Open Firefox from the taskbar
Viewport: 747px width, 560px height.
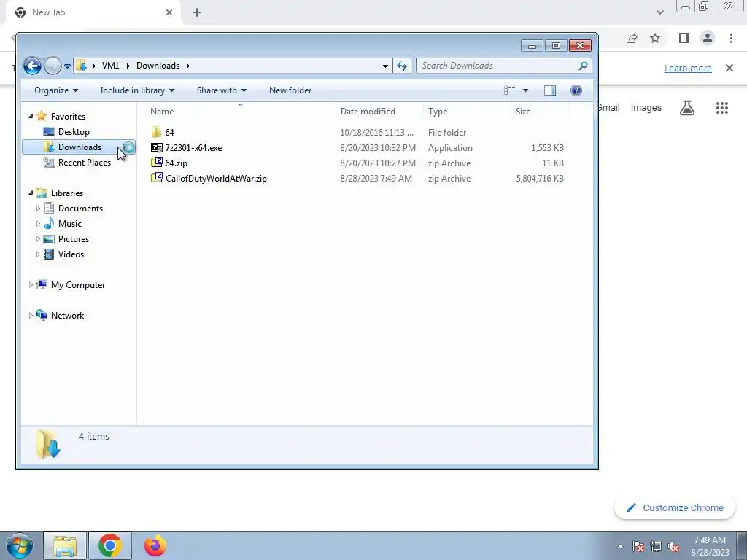pyautogui.click(x=155, y=545)
